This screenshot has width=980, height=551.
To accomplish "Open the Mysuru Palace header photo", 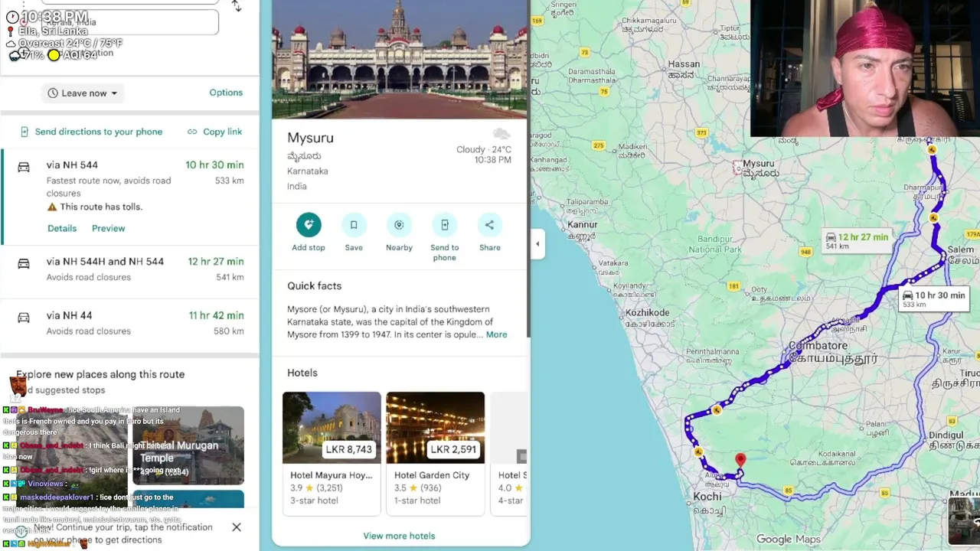I will (399, 59).
